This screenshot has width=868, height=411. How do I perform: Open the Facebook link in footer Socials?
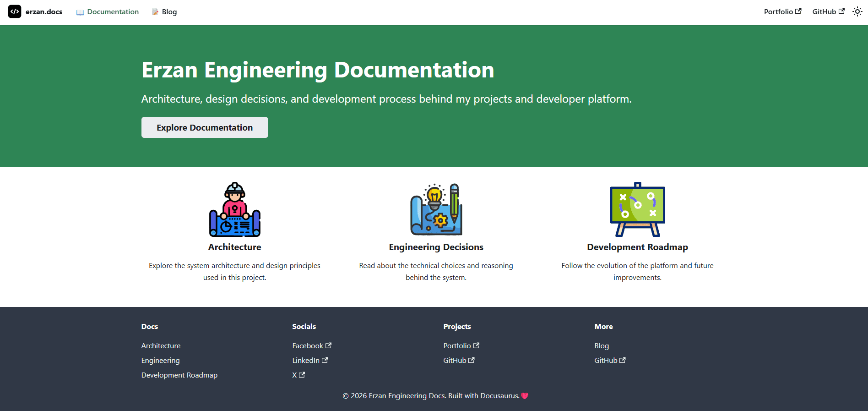coord(312,345)
